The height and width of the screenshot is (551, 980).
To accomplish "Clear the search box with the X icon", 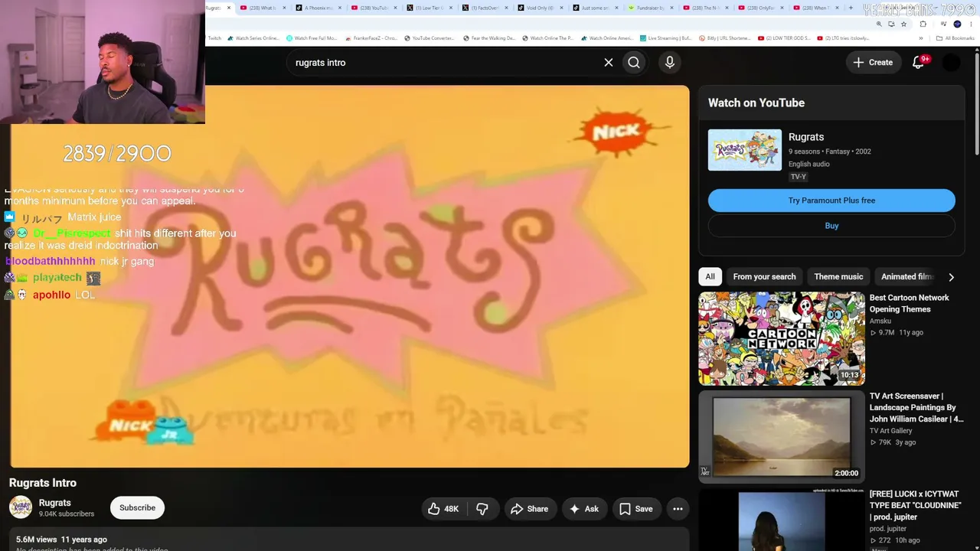I will click(x=609, y=63).
